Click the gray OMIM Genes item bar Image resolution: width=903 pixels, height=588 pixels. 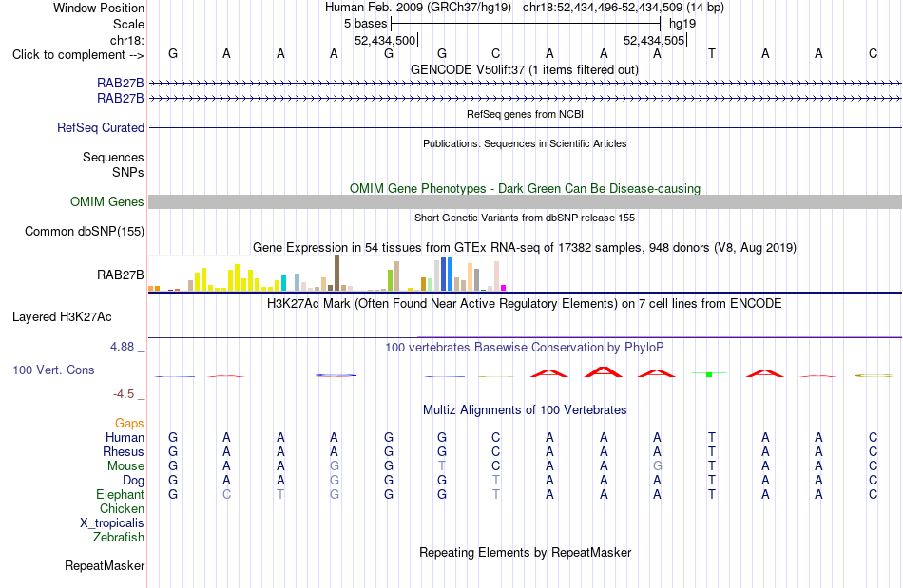coord(526,202)
